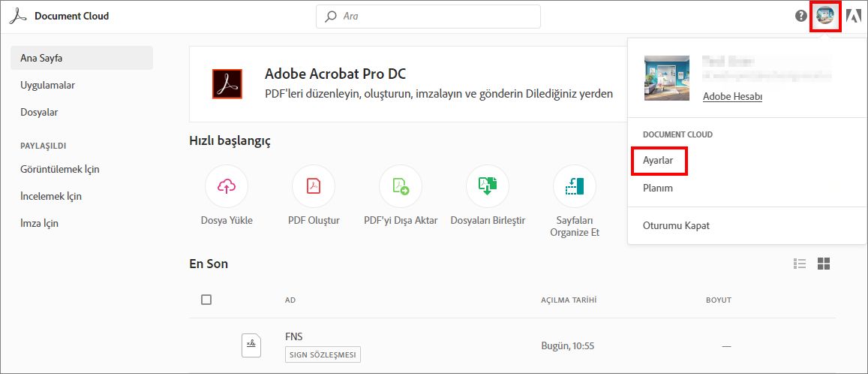The image size is (868, 374).
Task: Open Uygulamalar in sidebar
Action: pos(47,86)
